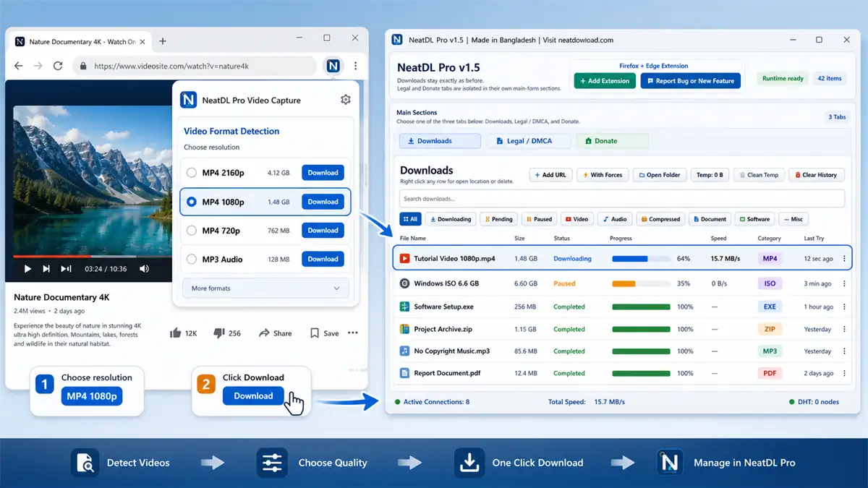Switch to the Downloads tab
The image size is (868, 488).
click(x=440, y=141)
